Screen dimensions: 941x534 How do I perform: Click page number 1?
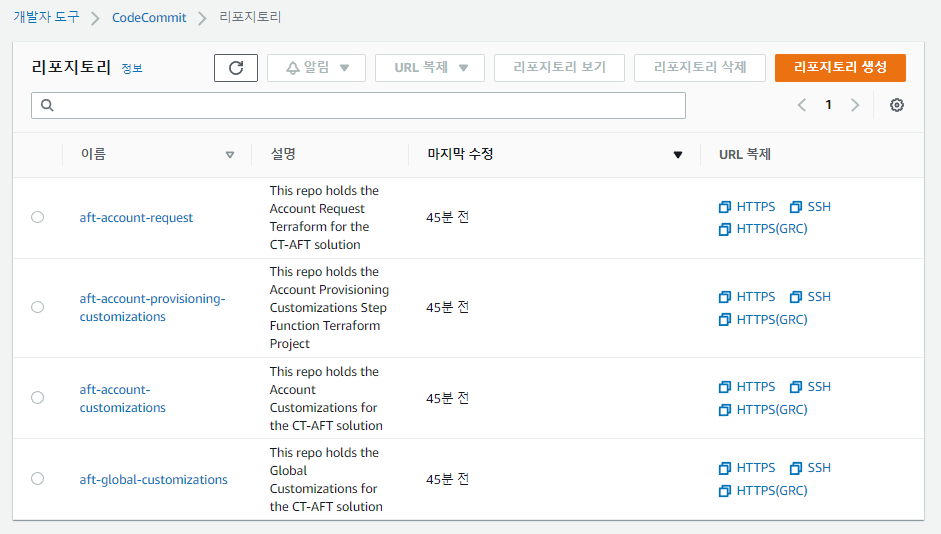coord(828,105)
